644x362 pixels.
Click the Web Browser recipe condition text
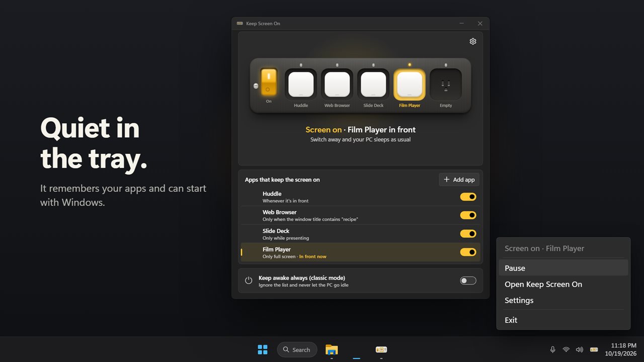pos(310,219)
